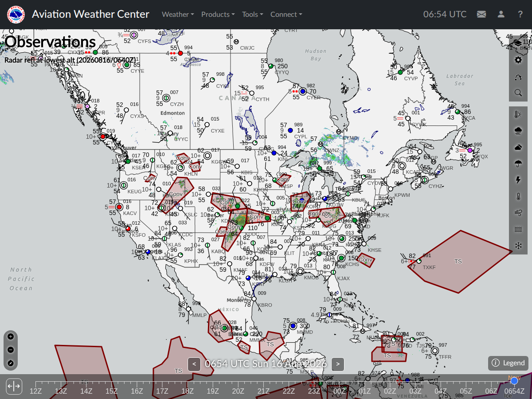Open the map search magnifier
Viewport: 532px width, 399px height.
coord(518,93)
